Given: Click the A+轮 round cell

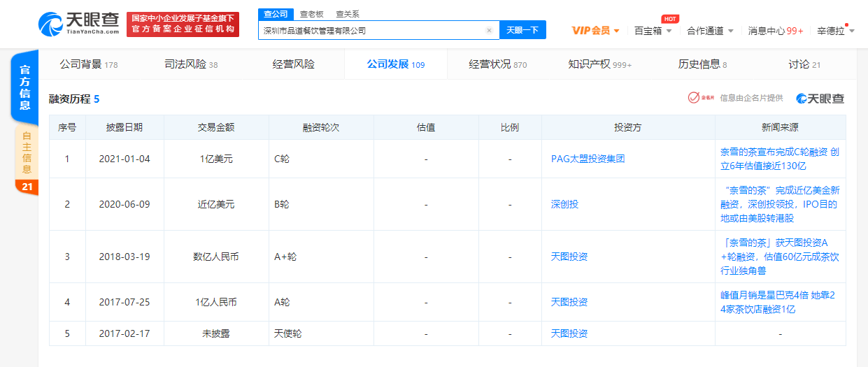Looking at the screenshot, I should [x=321, y=257].
